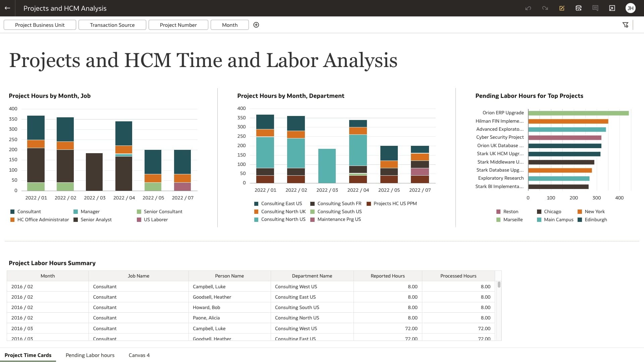Click the Undo icon in the top toolbar
The height and width of the screenshot is (362, 644).
point(528,8)
